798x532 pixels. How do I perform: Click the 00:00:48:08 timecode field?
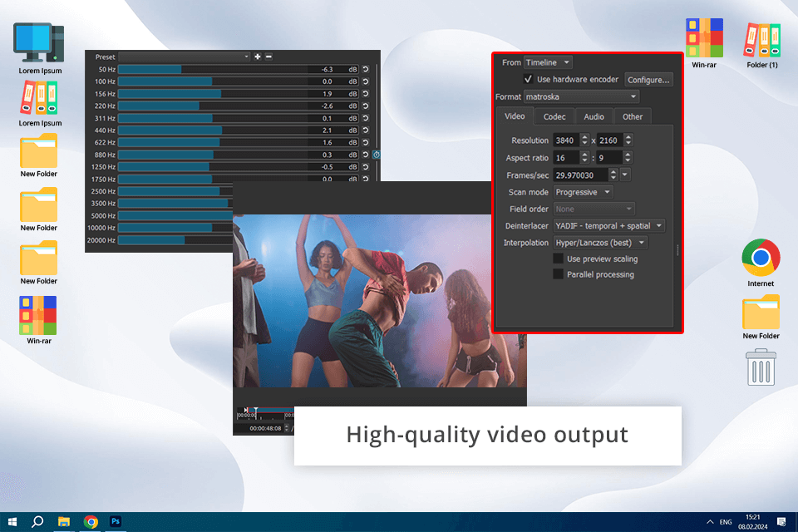tap(265, 428)
